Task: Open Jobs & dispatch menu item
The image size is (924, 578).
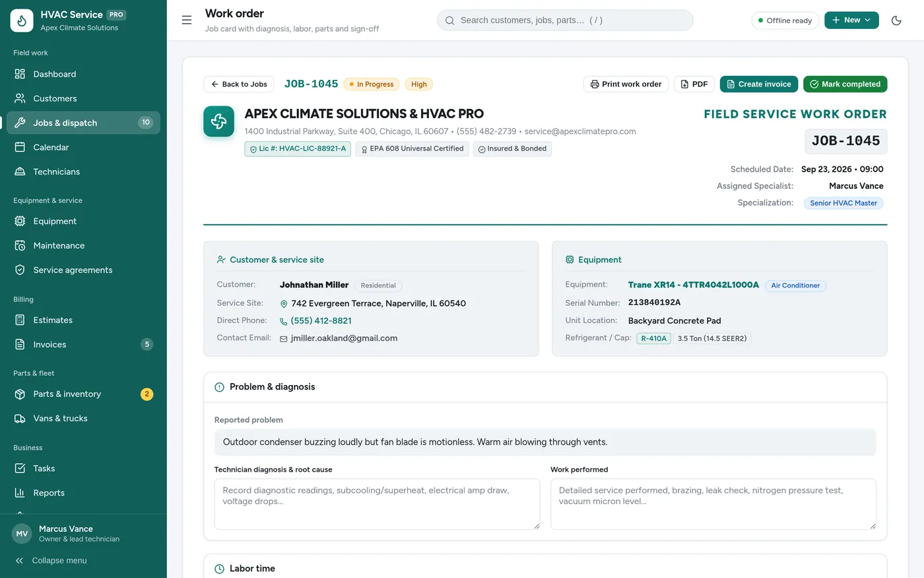Action: point(83,123)
